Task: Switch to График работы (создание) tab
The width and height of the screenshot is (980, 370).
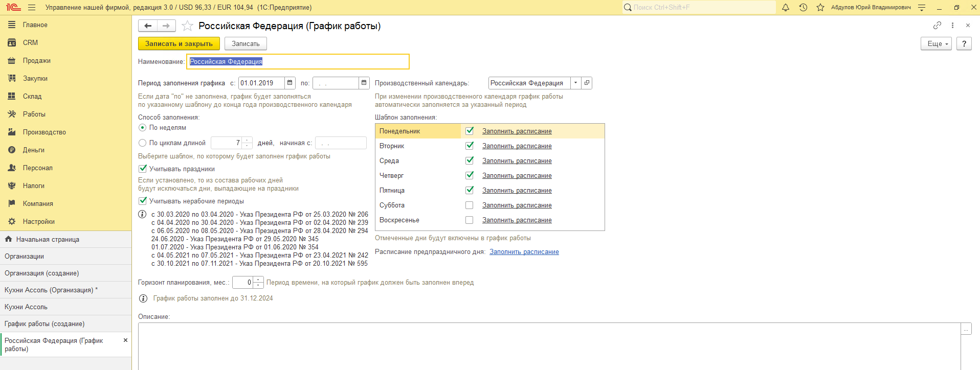Action: 65,323
